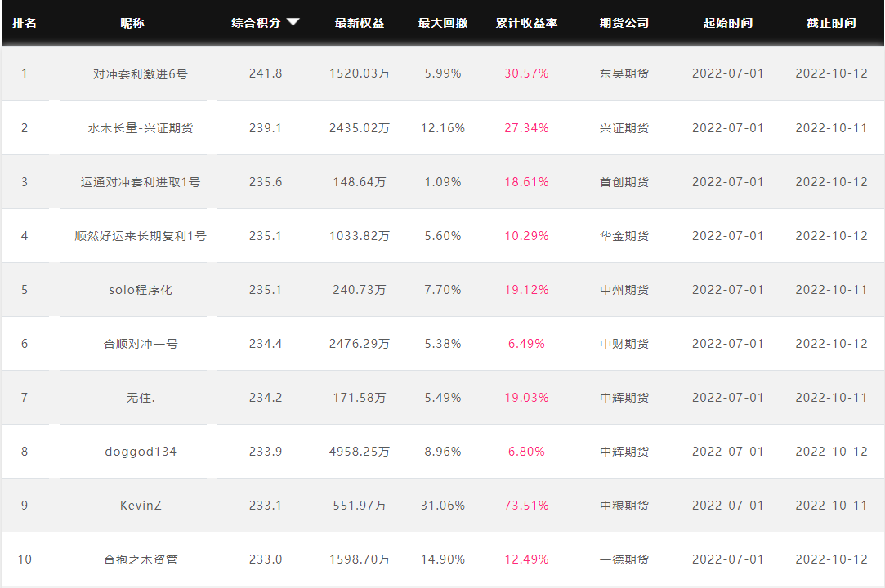Click the 234.4 score value
Screen dimensions: 885x588
266,344
